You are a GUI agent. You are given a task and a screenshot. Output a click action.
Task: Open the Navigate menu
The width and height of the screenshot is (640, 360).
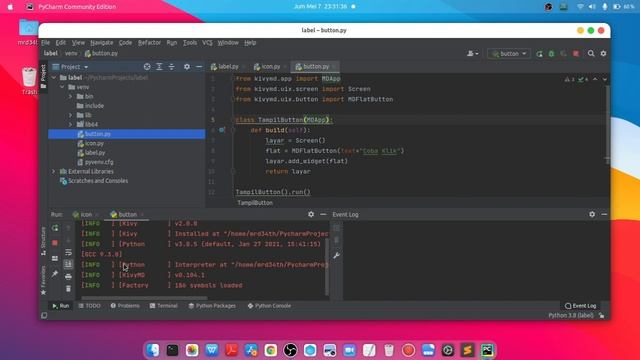[102, 42]
